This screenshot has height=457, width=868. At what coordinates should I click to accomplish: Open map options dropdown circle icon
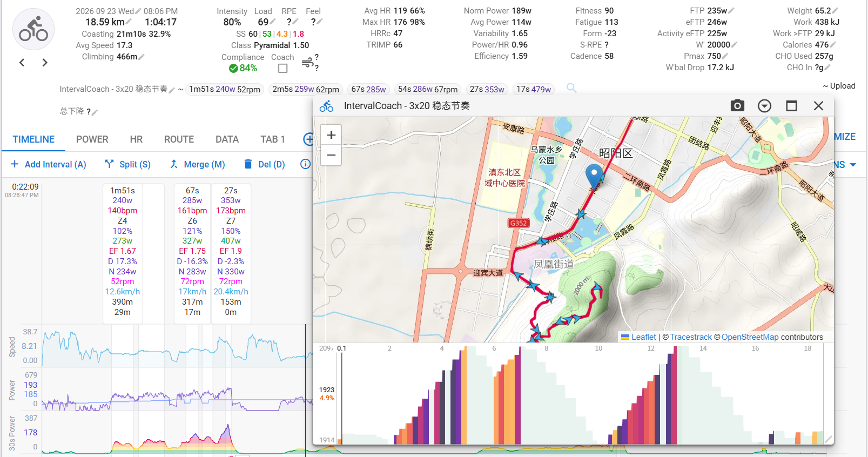pos(764,106)
